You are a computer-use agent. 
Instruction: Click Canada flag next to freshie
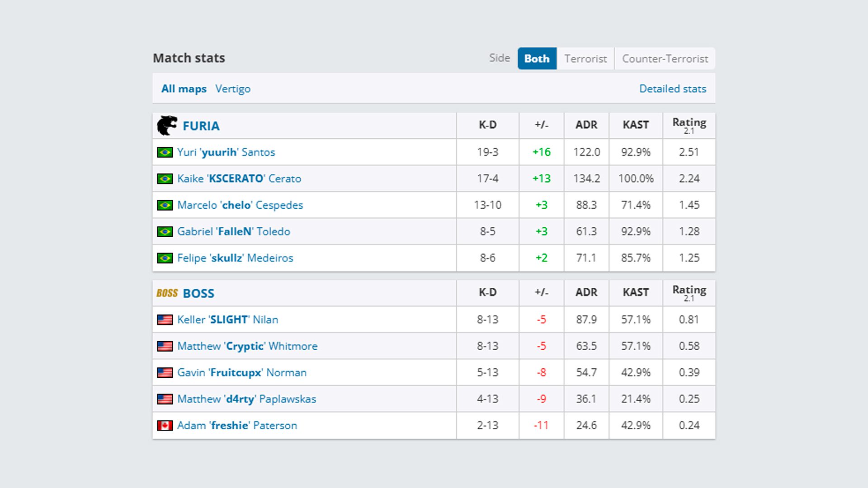(165, 426)
